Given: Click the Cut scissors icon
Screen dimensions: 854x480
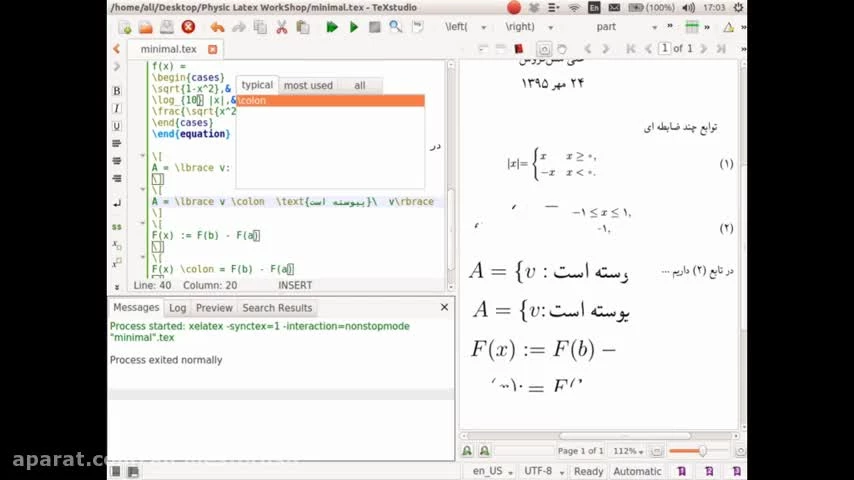Looking at the screenshot, I should [281, 27].
